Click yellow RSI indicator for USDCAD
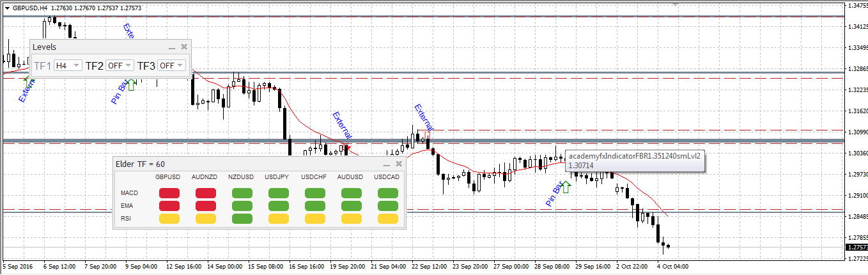Viewport: 868px width, 275px height. [388, 219]
